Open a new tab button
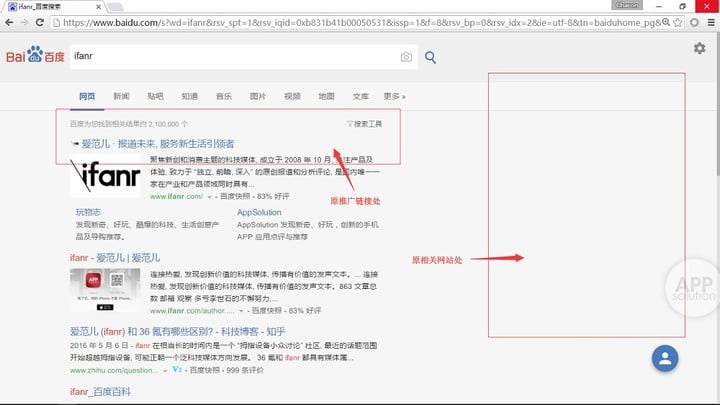Image resolution: width=720 pixels, height=405 pixels. click(115, 6)
